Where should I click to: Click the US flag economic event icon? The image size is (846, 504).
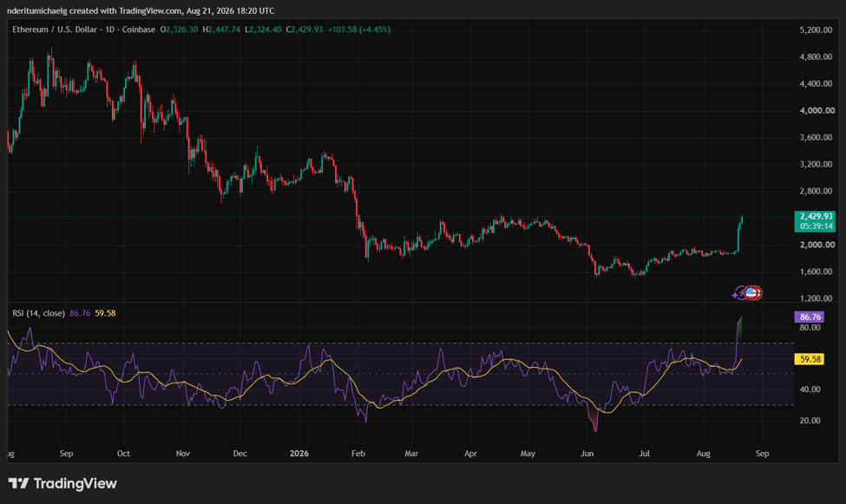pyautogui.click(x=752, y=293)
